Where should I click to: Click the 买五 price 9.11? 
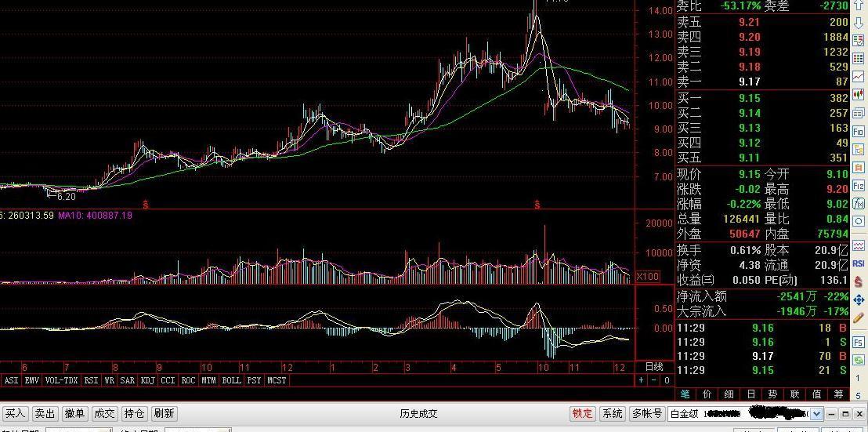pos(749,158)
